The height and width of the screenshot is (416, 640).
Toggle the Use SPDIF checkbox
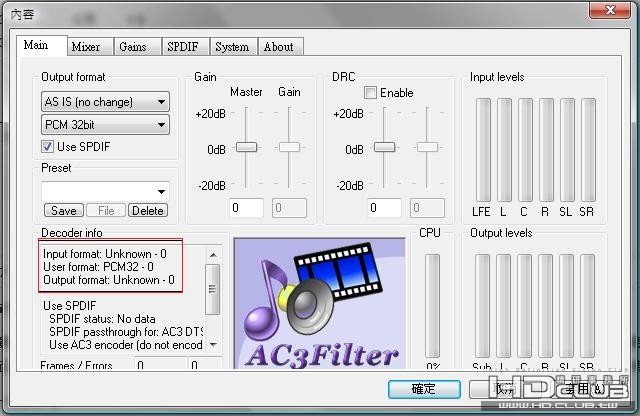(47, 147)
